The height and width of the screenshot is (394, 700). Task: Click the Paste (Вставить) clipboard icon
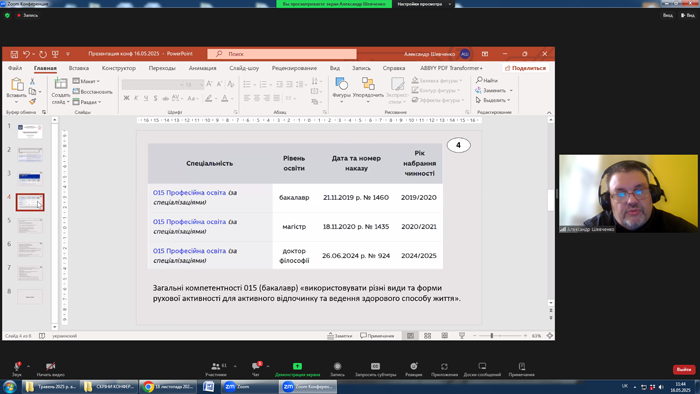[x=17, y=84]
